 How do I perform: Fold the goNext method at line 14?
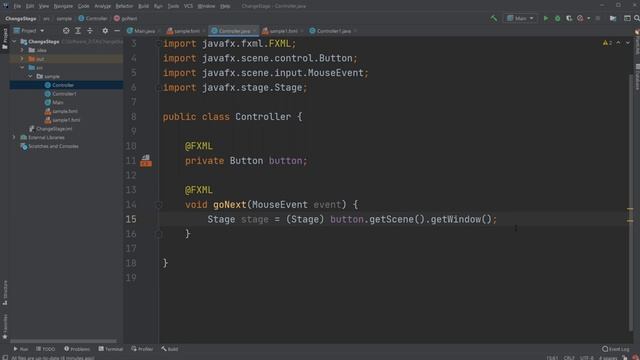point(159,205)
